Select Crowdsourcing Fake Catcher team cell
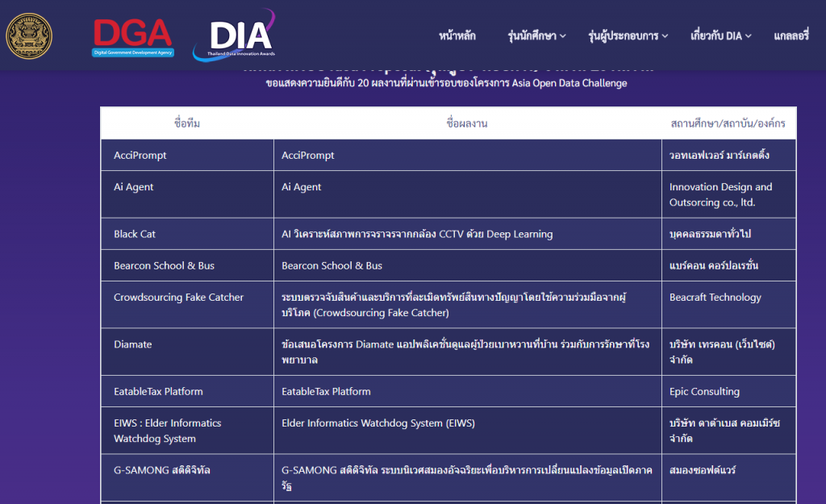Image resolution: width=826 pixels, height=504 pixels. click(x=187, y=304)
